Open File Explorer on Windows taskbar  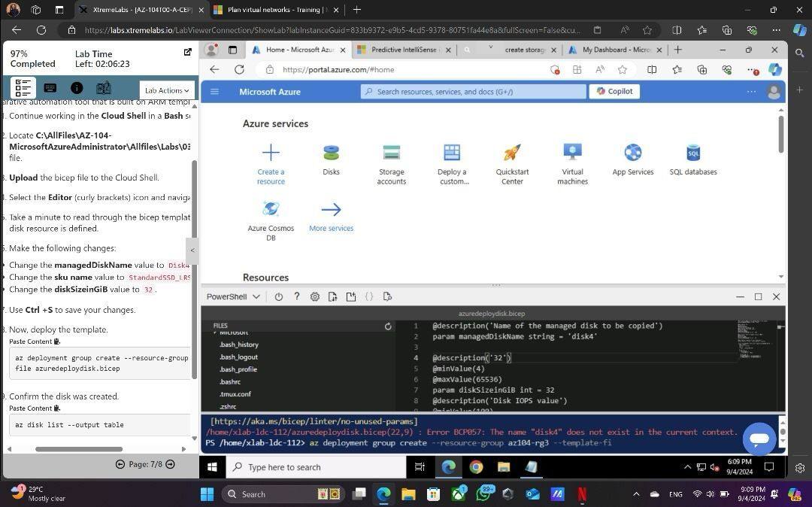click(408, 494)
